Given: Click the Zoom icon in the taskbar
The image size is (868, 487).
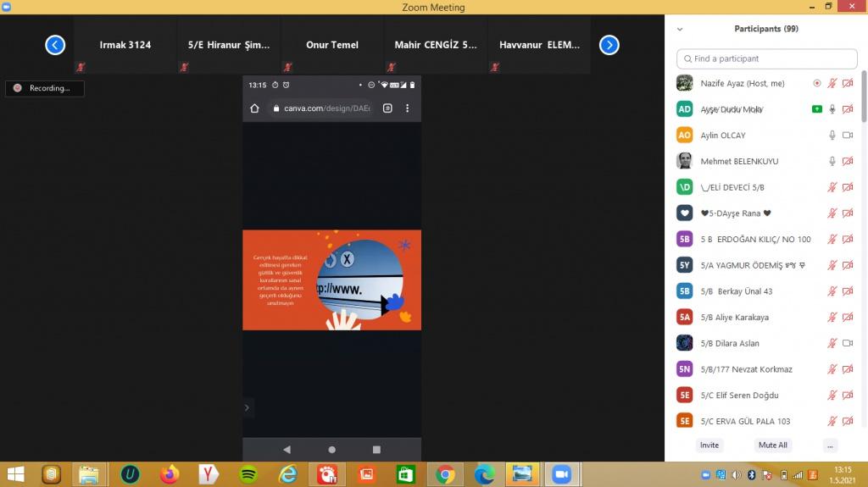Looking at the screenshot, I should click(560, 474).
